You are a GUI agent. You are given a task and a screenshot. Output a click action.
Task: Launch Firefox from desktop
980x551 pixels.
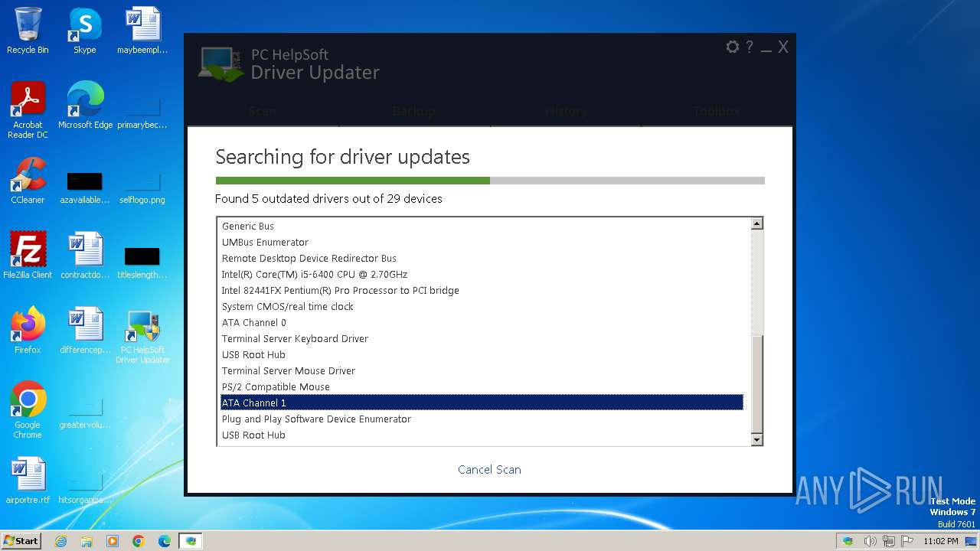coord(28,331)
